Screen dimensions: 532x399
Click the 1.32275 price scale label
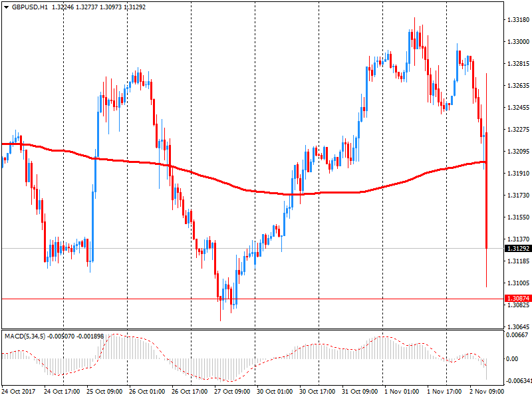[518, 129]
